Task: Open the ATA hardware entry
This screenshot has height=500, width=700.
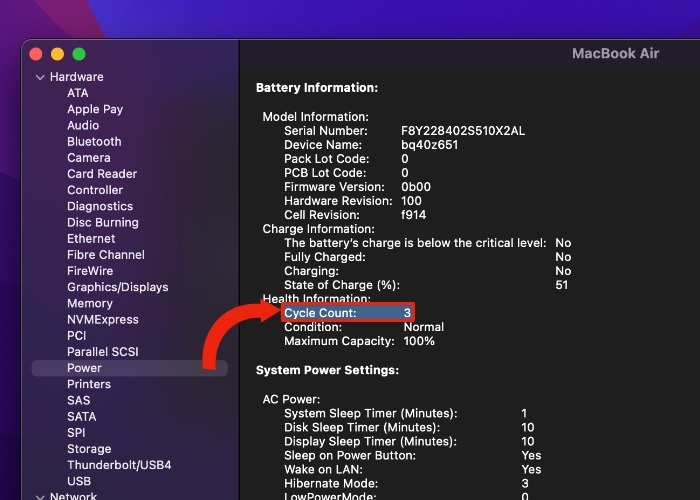Action: click(x=78, y=93)
